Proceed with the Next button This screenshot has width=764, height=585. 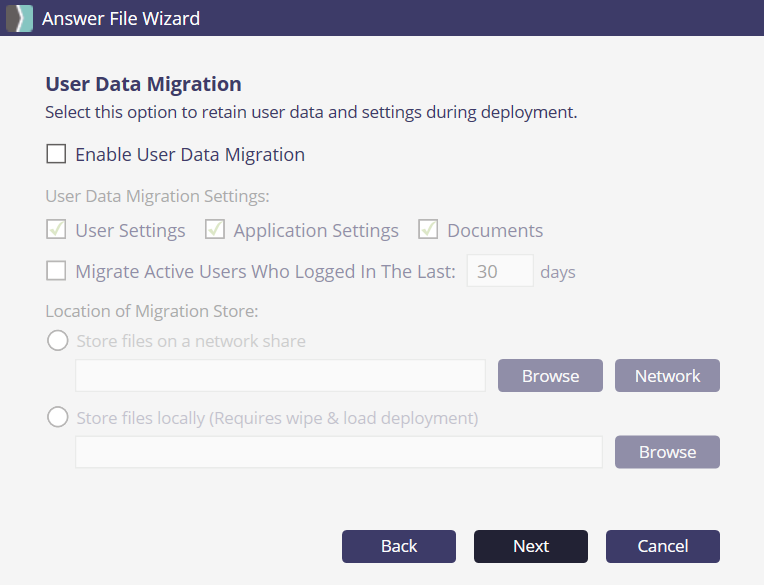531,546
